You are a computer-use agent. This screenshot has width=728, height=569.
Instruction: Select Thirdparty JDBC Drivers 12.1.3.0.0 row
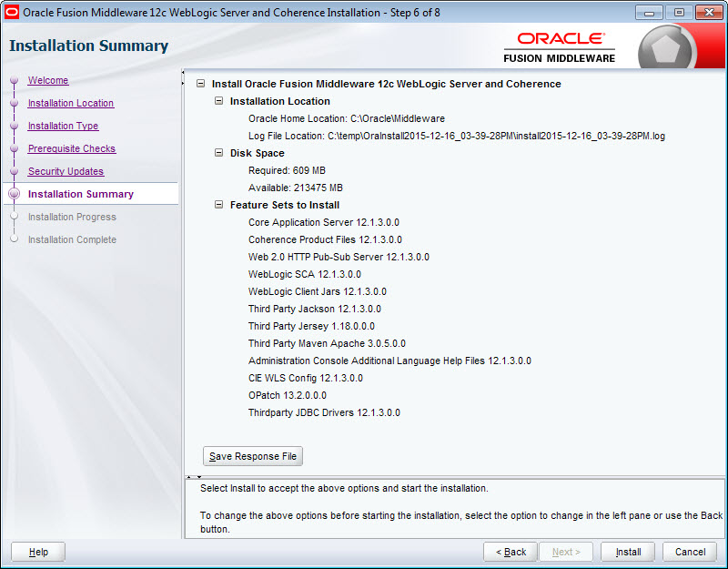[x=324, y=412]
